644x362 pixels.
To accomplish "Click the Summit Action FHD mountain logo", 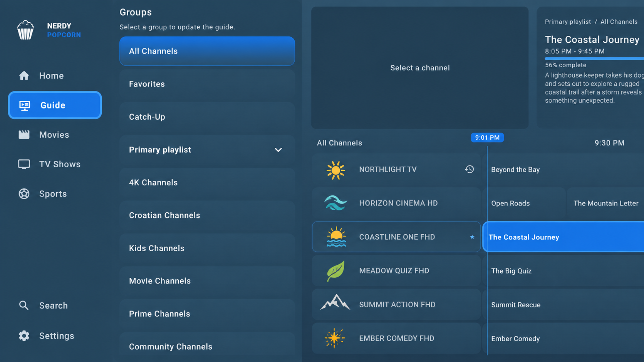I will tap(335, 302).
